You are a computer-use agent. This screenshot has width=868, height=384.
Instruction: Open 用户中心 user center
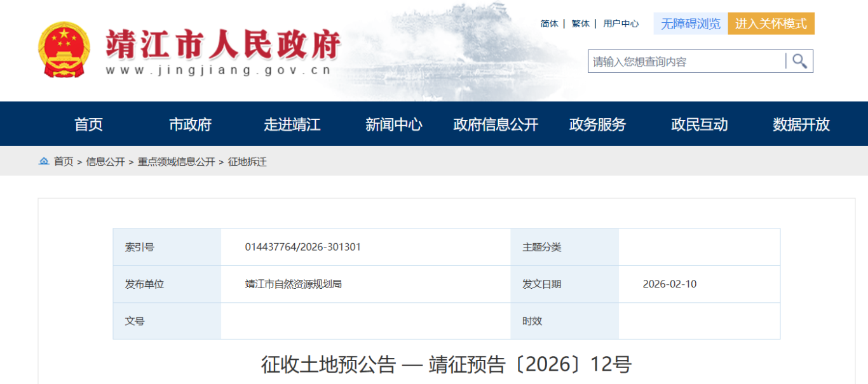621,23
